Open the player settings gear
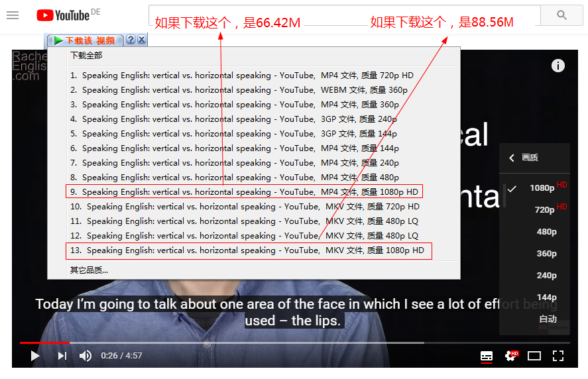Image resolution: width=588 pixels, height=379 pixels. [510, 355]
